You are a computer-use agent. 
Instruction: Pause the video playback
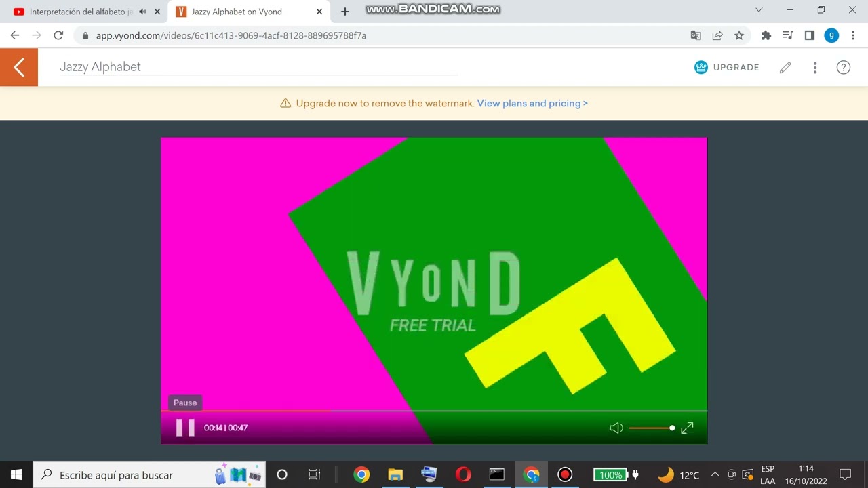(185, 428)
